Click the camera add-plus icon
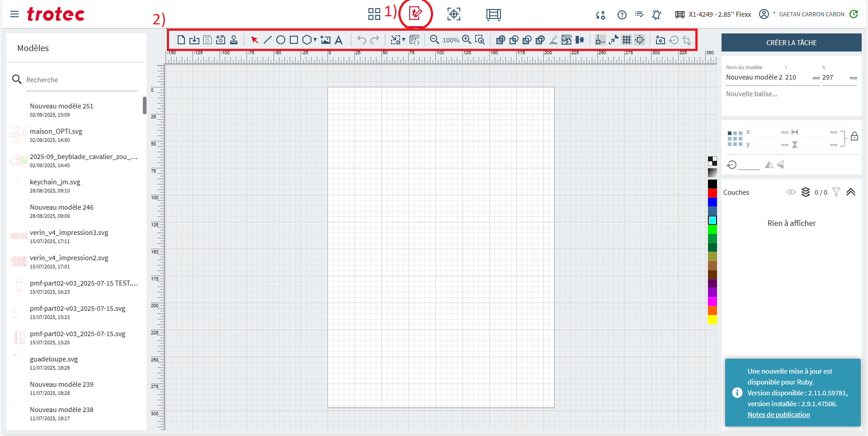The height and width of the screenshot is (436, 868). (221, 40)
